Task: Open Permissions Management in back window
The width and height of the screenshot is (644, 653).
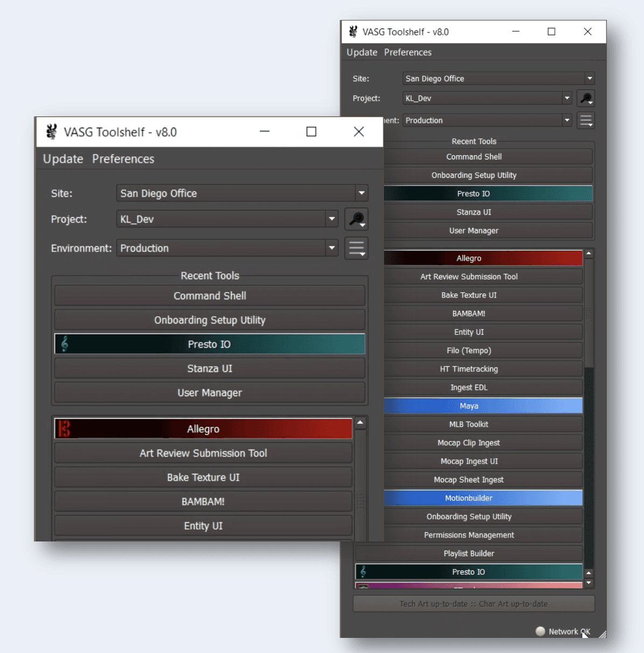Action: [483, 535]
